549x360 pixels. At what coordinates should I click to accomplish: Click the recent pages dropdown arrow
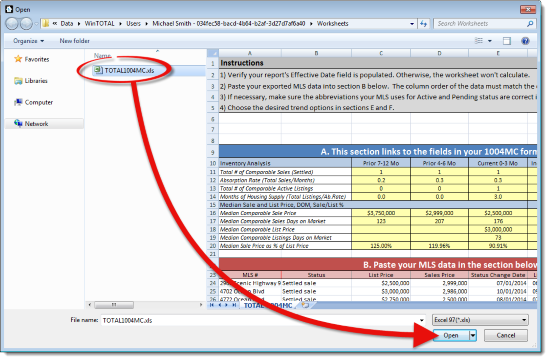pyautogui.click(x=36, y=24)
